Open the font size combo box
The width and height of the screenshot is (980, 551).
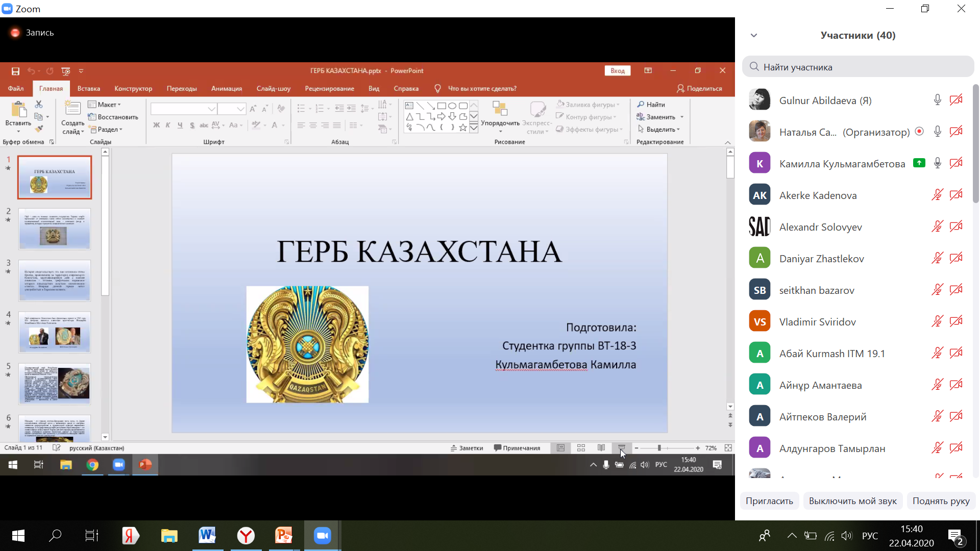(x=232, y=109)
